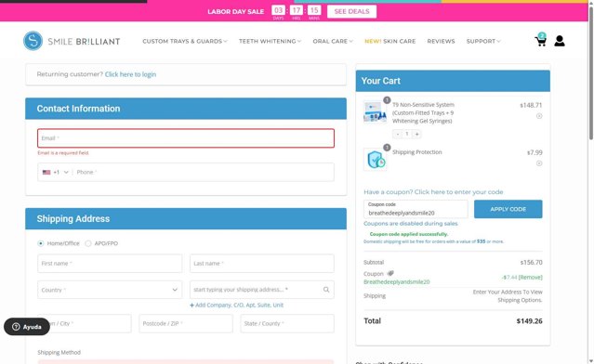
Task: Expand Oral Care menu
Action: pyautogui.click(x=333, y=41)
